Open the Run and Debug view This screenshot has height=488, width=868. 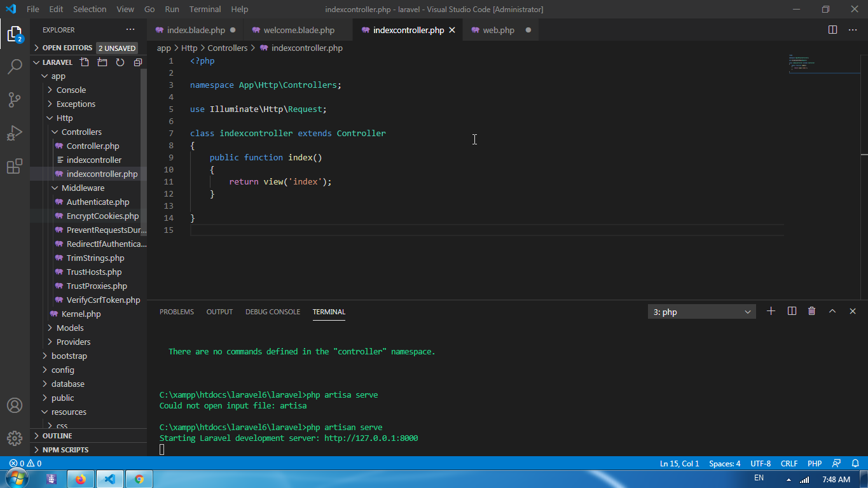[15, 133]
